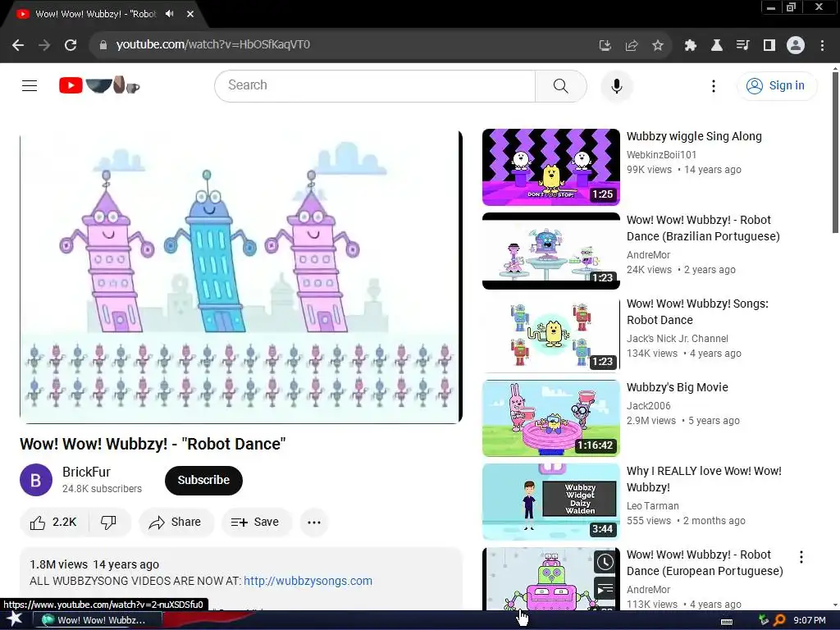Click the Share button

click(176, 523)
